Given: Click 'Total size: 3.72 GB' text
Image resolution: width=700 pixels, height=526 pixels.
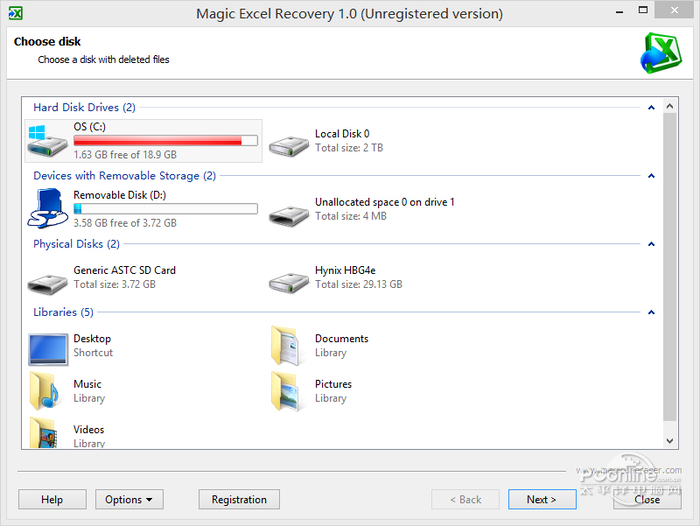Looking at the screenshot, I should click(x=115, y=284).
